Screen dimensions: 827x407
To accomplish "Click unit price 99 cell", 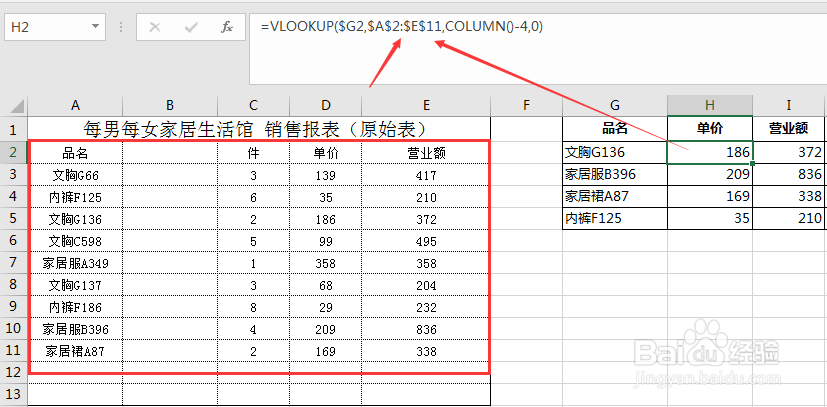I will point(325,241).
